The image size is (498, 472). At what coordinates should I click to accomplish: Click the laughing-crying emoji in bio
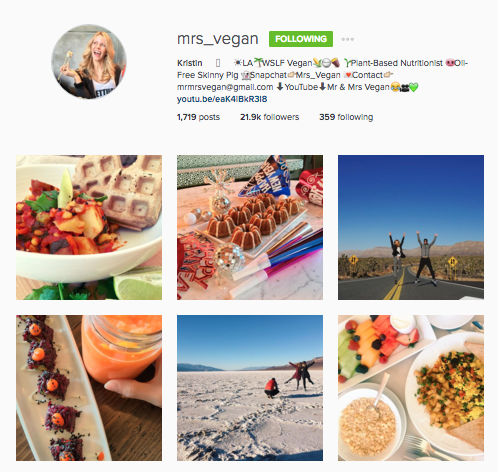[395, 87]
